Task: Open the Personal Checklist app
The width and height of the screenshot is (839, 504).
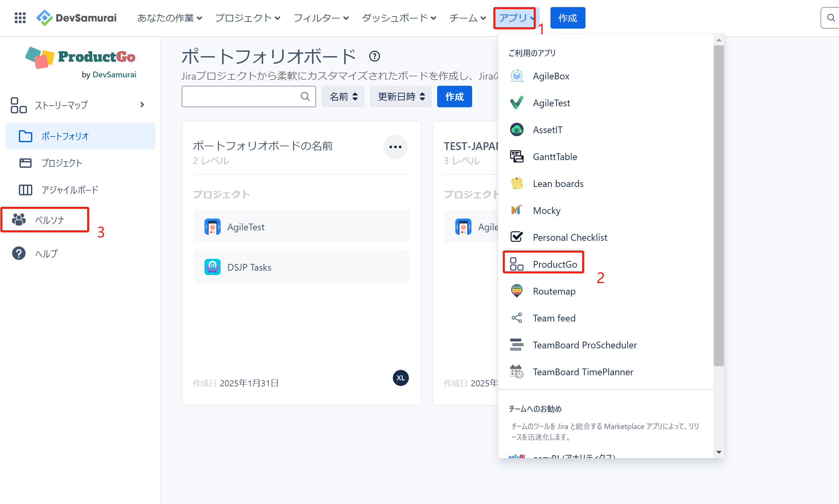Action: coord(570,237)
